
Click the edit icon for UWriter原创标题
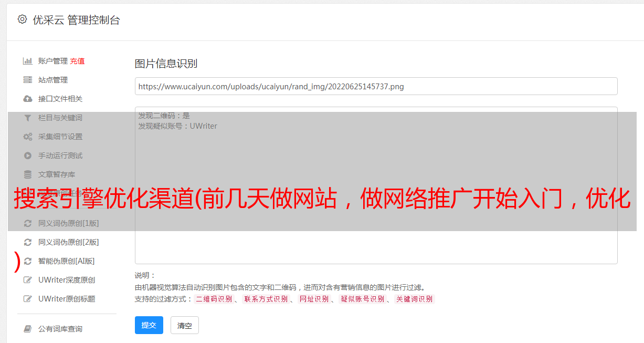(28, 299)
